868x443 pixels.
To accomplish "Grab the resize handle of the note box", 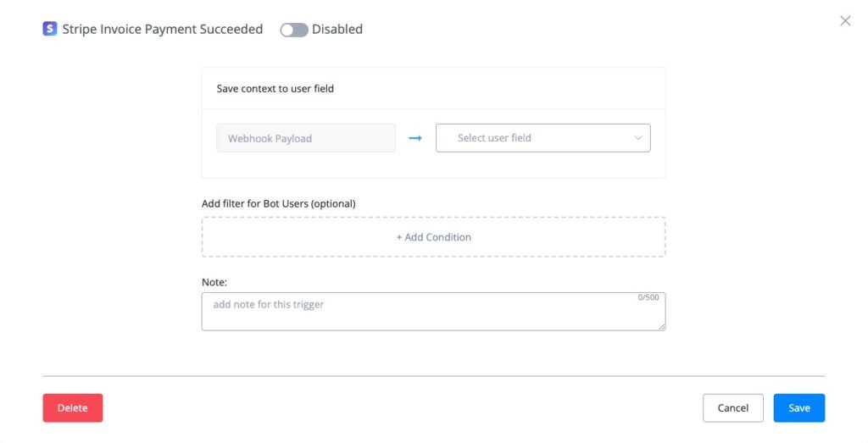I will pos(661,326).
